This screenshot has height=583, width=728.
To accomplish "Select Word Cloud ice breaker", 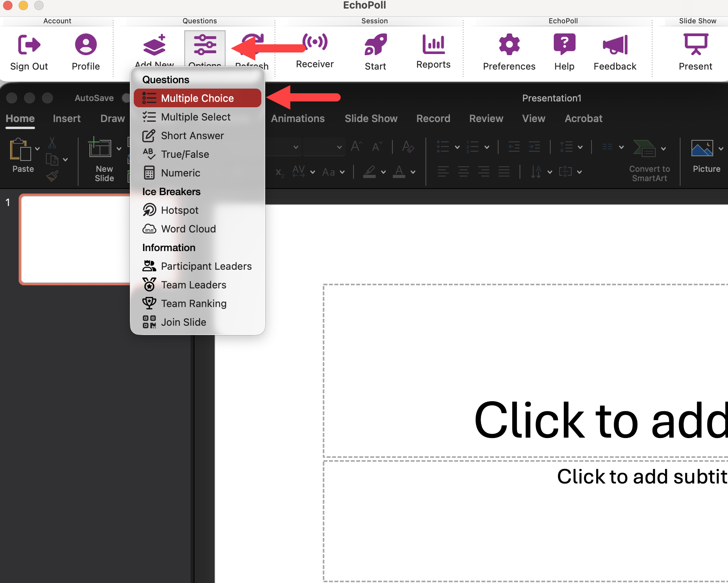I will tap(198, 229).
